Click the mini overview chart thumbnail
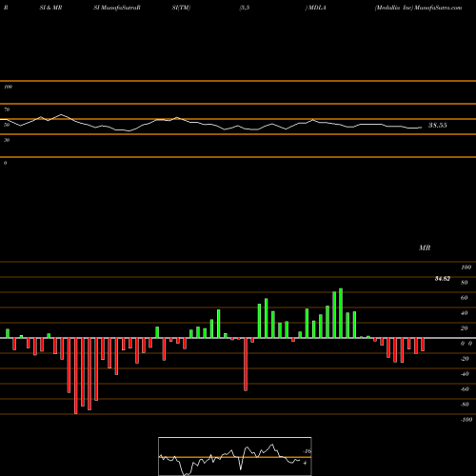The width and height of the screenshot is (476, 476). [235, 456]
